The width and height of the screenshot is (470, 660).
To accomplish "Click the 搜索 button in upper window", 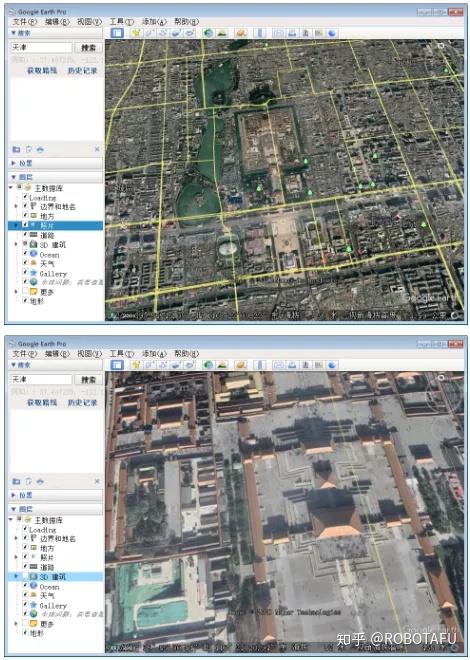I will coord(88,48).
